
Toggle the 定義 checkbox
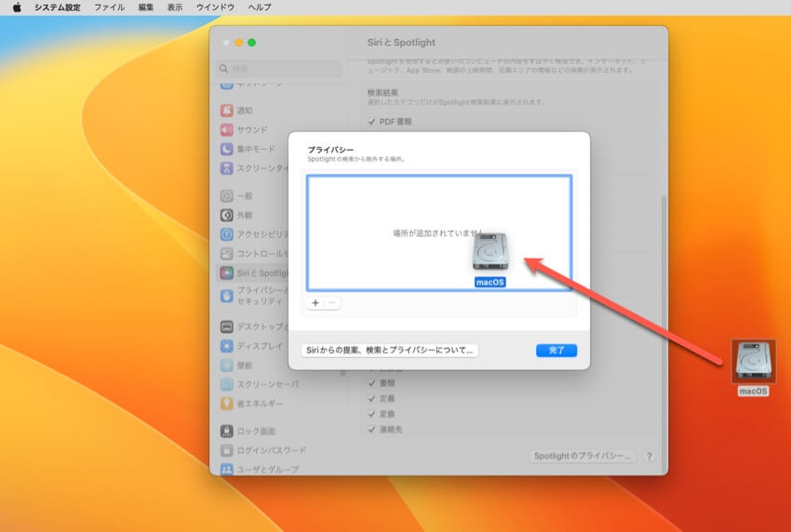pyautogui.click(x=372, y=398)
